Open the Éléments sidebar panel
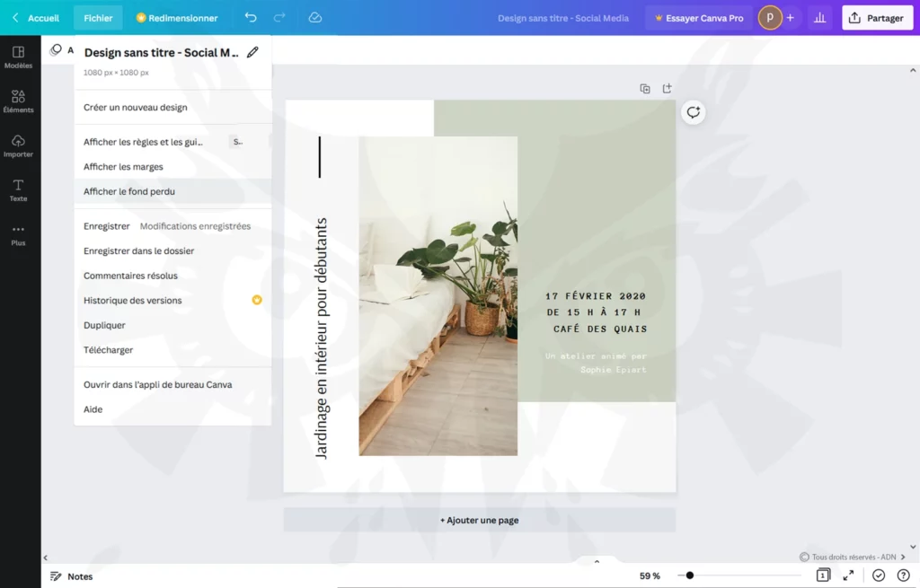920x588 pixels. [18, 101]
